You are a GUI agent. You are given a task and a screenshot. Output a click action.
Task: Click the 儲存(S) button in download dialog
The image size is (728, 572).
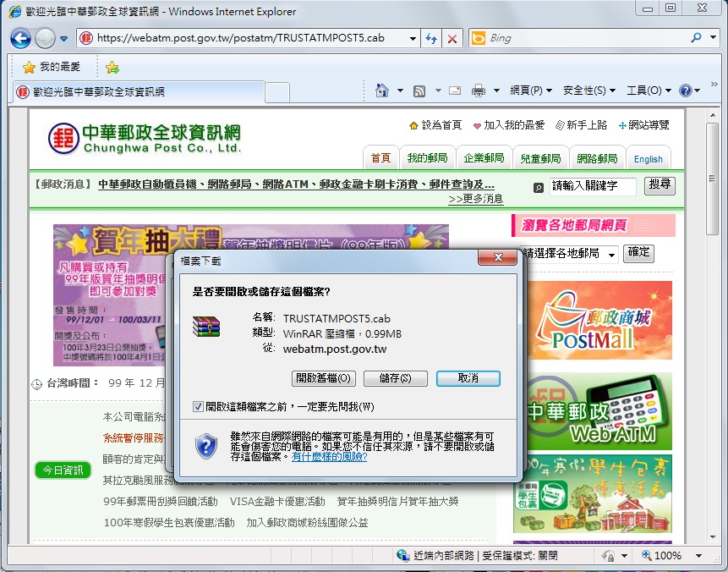395,378
